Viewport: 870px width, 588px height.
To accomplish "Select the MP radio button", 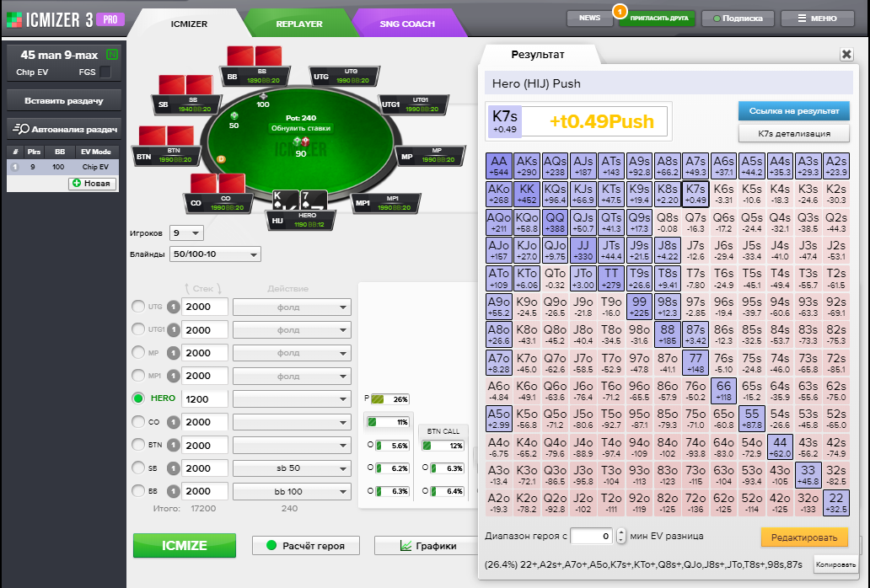I will coord(138,353).
